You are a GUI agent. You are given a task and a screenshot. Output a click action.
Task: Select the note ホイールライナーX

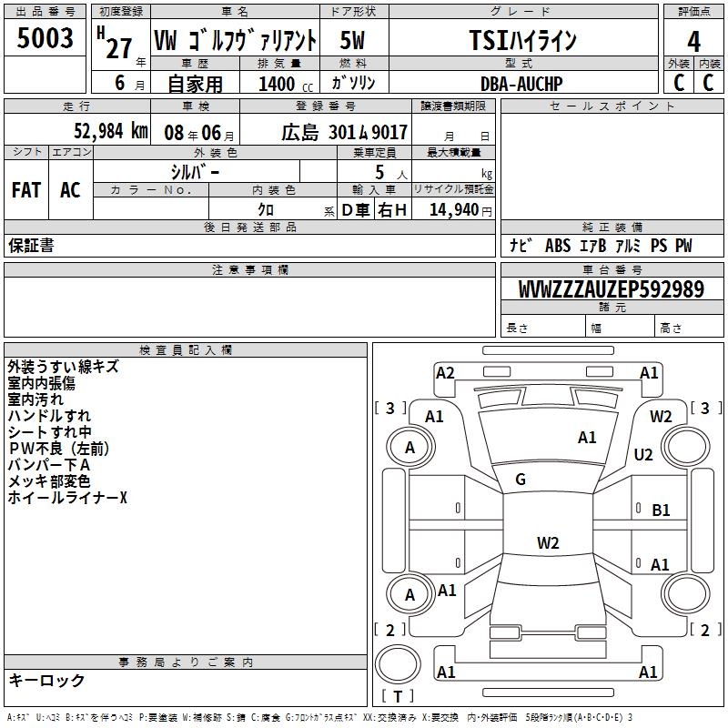click(67, 498)
